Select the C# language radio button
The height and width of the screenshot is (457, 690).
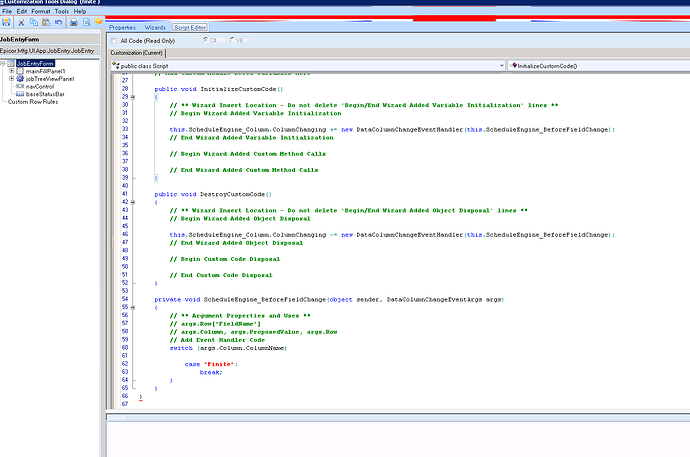pos(206,40)
